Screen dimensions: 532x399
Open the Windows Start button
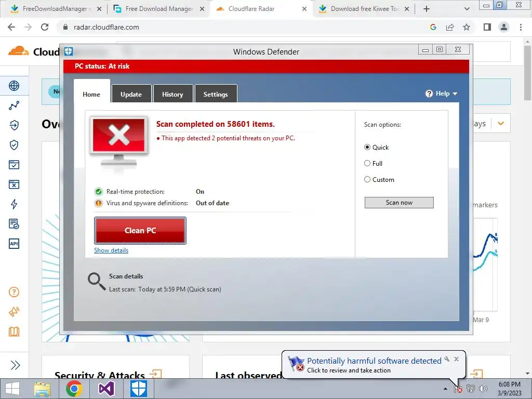[12, 389]
